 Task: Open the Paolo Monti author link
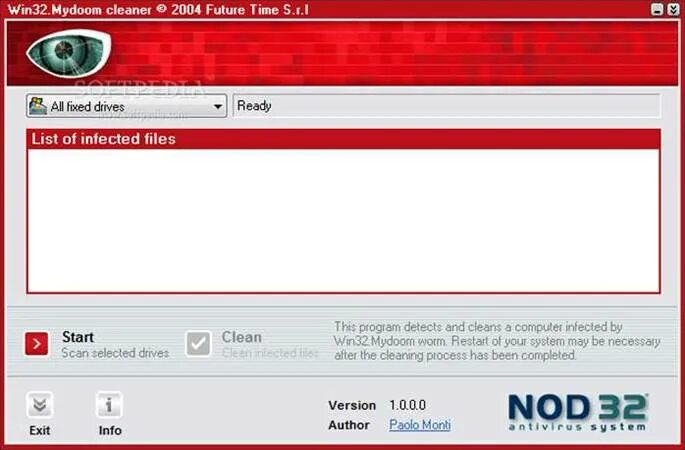point(420,425)
